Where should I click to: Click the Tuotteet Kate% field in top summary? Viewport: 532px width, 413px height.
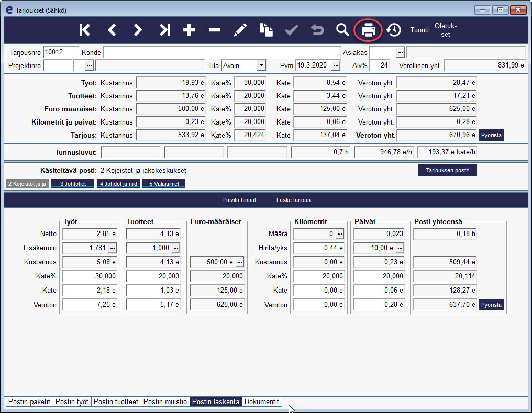(x=250, y=96)
